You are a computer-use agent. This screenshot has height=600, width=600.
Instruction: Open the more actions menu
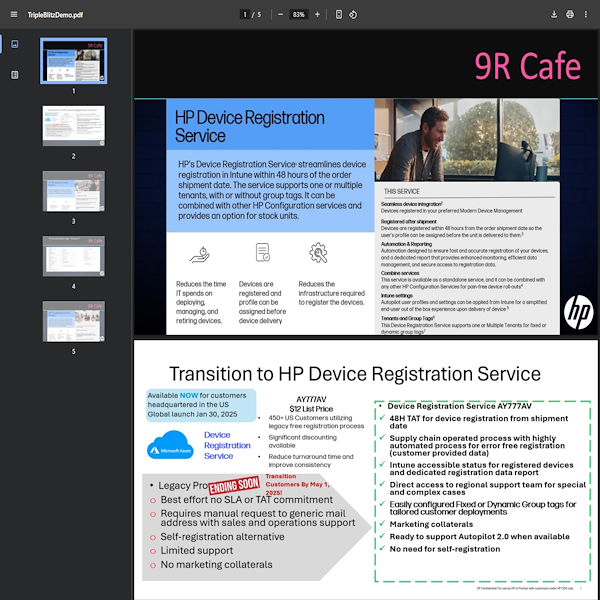585,15
